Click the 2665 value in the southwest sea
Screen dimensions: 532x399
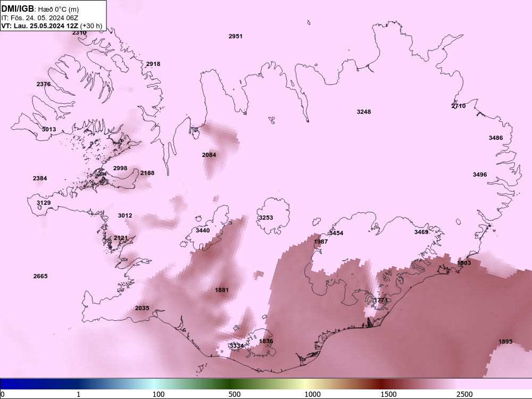40,276
